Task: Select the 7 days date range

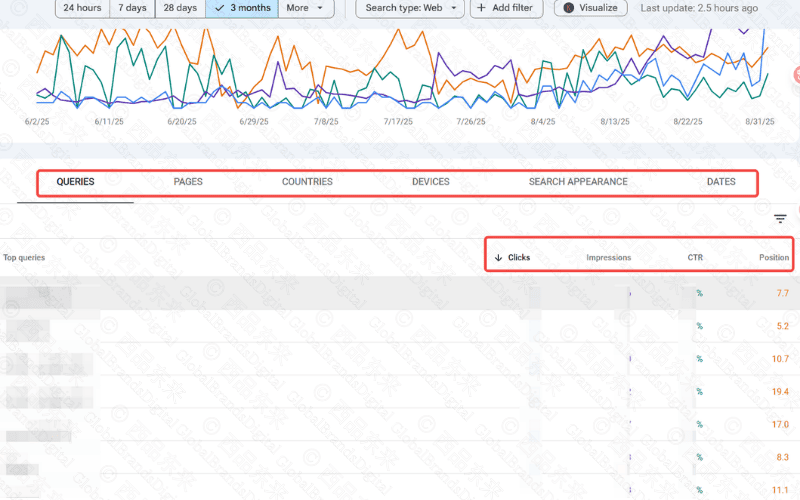Action: [x=132, y=8]
